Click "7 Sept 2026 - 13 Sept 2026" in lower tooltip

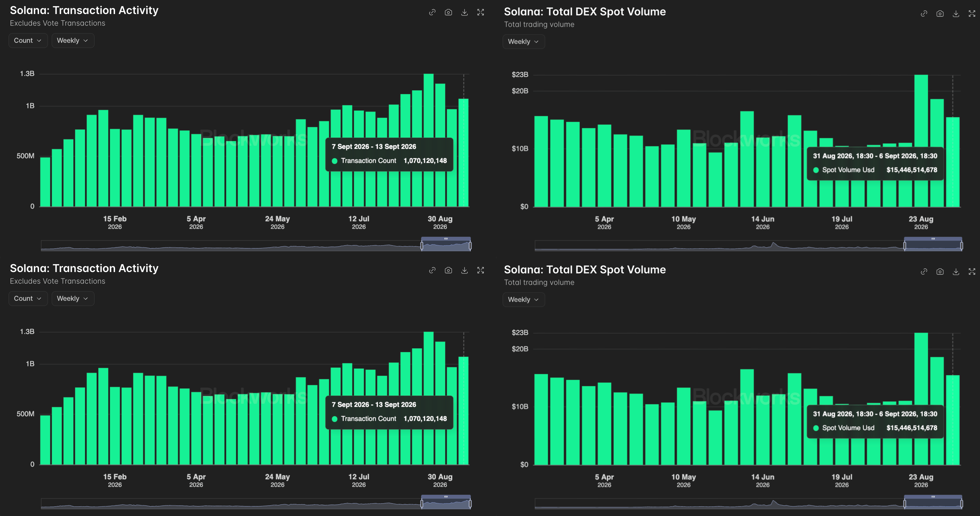pos(374,404)
